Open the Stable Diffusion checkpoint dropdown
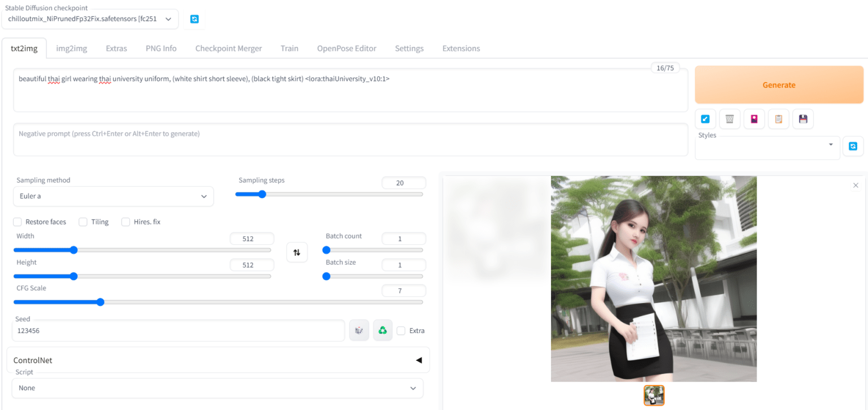Image resolution: width=868 pixels, height=410 pixels. [x=90, y=19]
